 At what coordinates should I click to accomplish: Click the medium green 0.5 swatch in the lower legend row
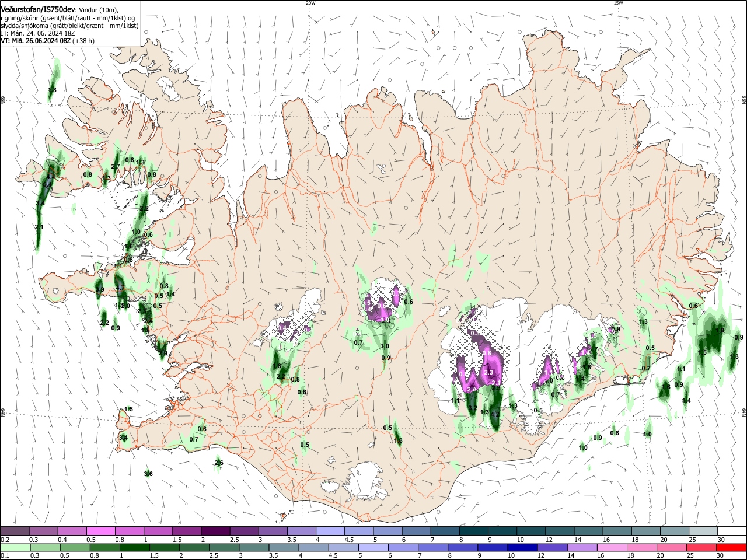click(75, 547)
